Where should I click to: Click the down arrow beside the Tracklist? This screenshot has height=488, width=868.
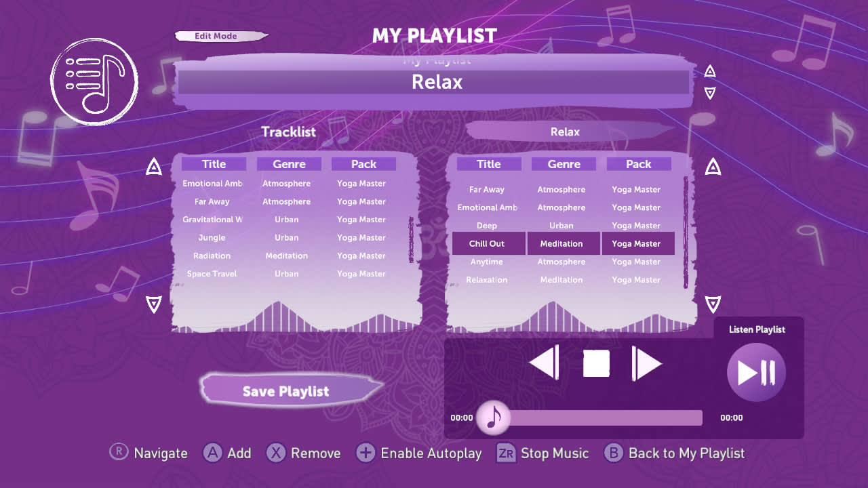tap(154, 304)
